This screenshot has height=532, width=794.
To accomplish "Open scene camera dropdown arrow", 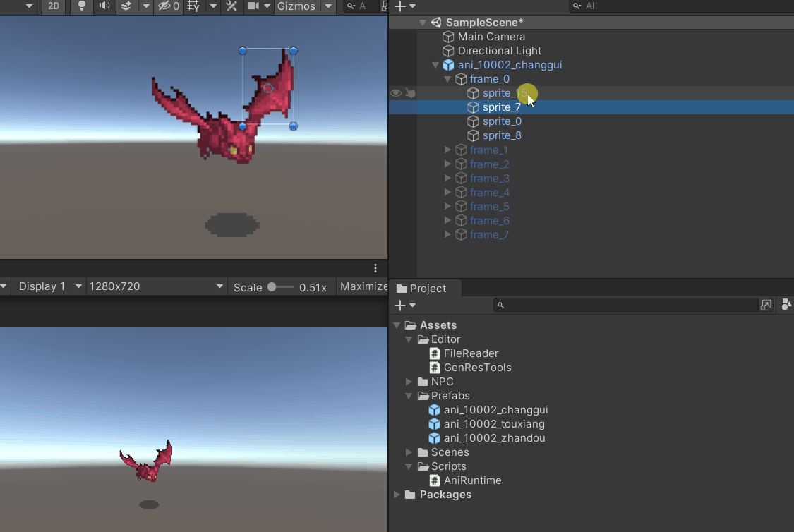I will (267, 6).
